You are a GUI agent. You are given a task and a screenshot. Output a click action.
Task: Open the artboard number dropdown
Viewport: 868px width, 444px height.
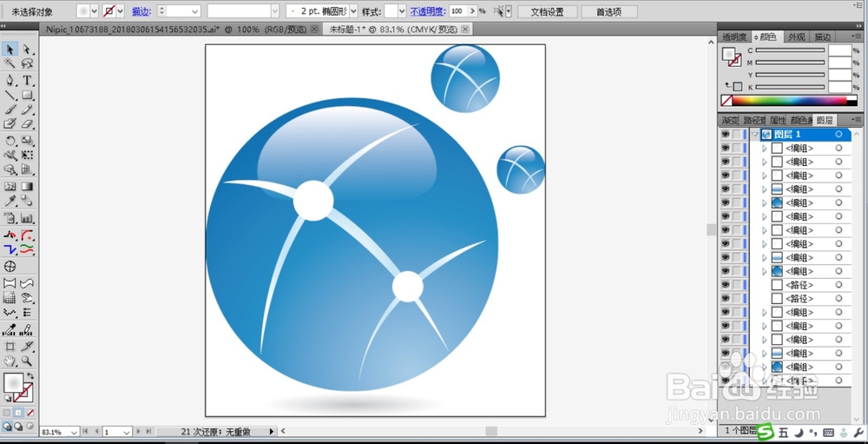click(127, 432)
